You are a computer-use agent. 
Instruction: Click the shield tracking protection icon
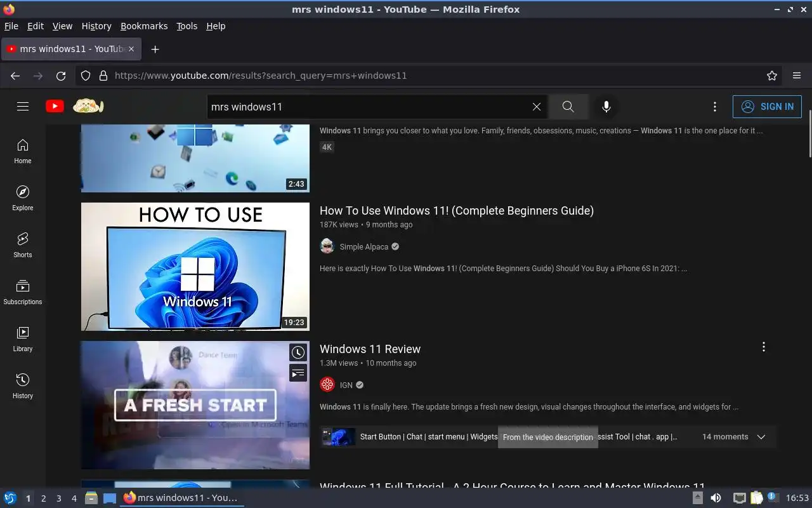coord(86,76)
